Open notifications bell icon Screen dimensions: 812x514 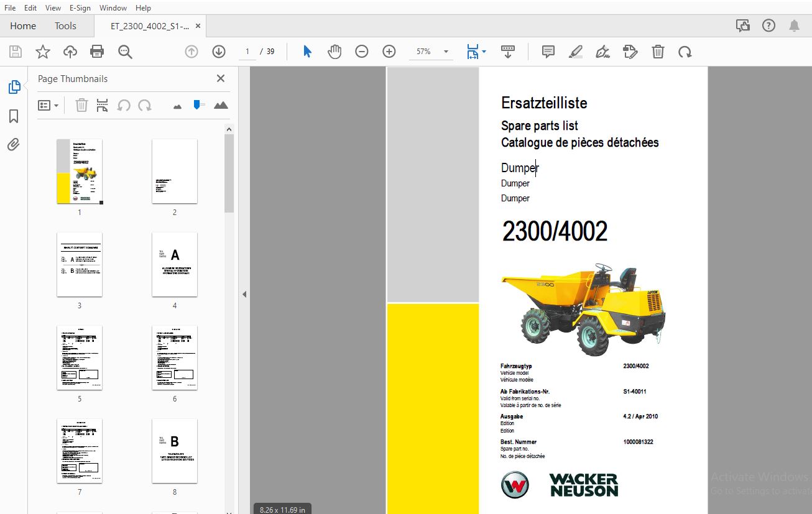click(795, 26)
